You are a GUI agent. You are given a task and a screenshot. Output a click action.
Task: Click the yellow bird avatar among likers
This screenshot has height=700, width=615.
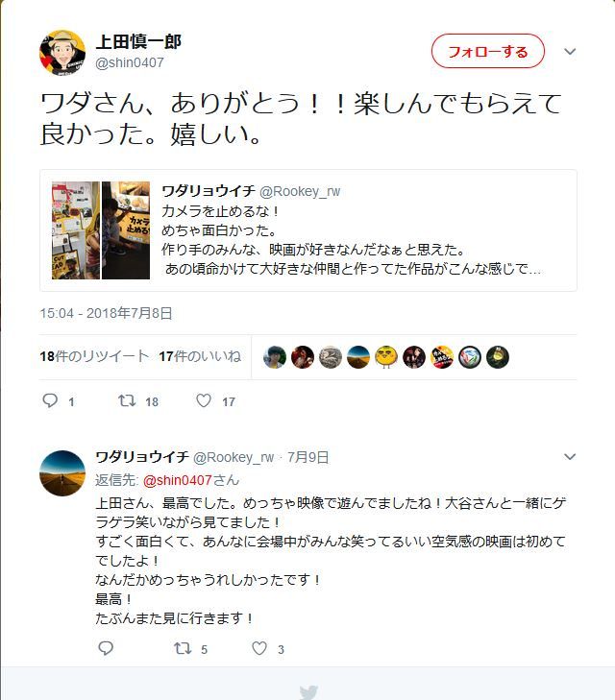click(386, 357)
